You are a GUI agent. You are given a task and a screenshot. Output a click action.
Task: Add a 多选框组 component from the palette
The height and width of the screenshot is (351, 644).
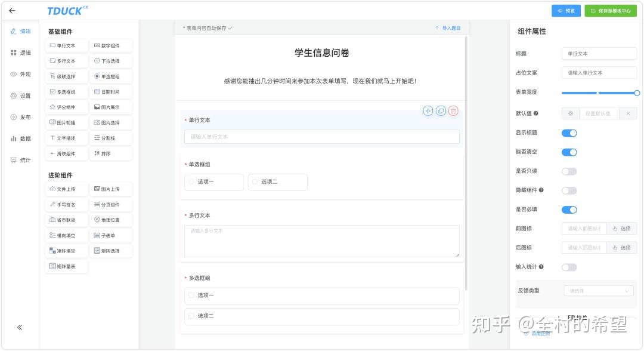pyautogui.click(x=67, y=92)
